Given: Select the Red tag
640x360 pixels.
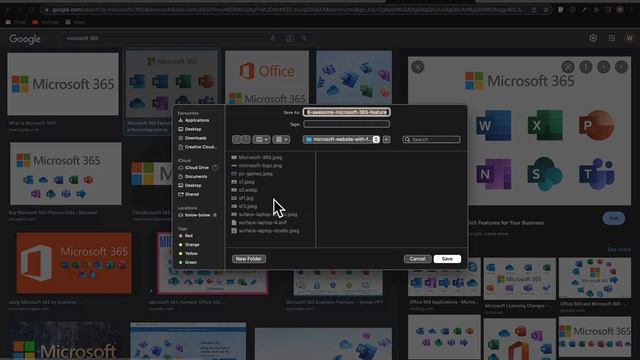Looking at the screenshot, I should point(186,236).
